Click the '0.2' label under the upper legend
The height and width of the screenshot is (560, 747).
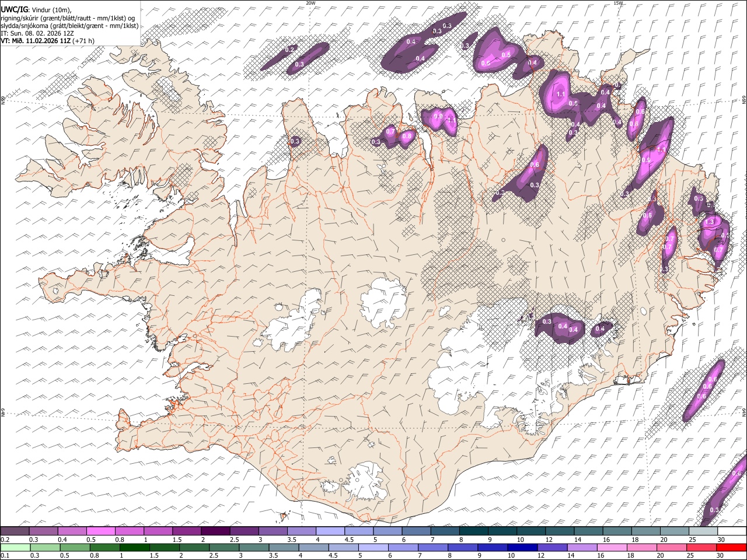(x=6, y=540)
